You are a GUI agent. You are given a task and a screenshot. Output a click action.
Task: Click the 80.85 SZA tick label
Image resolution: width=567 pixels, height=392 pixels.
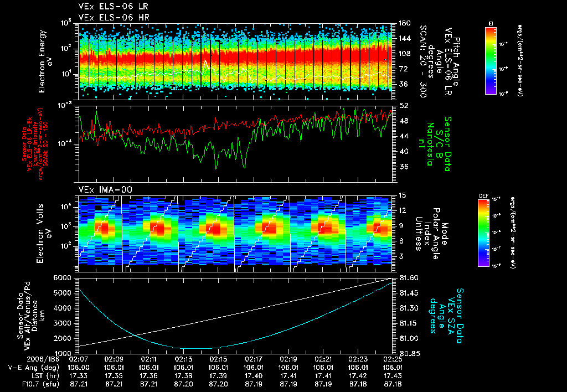[409, 353]
